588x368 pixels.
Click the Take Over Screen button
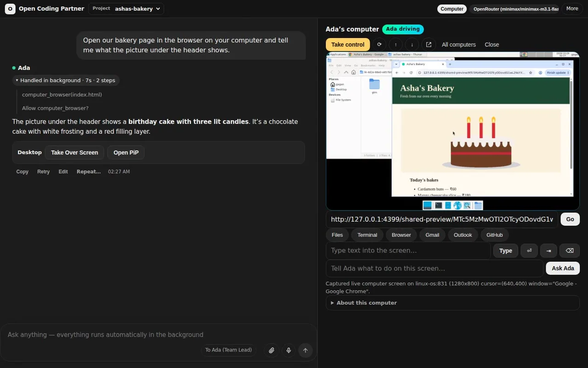(74, 153)
